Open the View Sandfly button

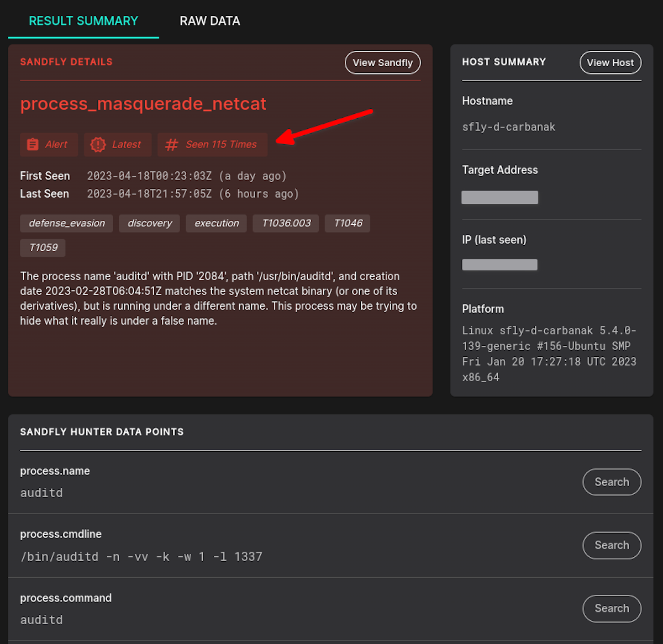[383, 62]
